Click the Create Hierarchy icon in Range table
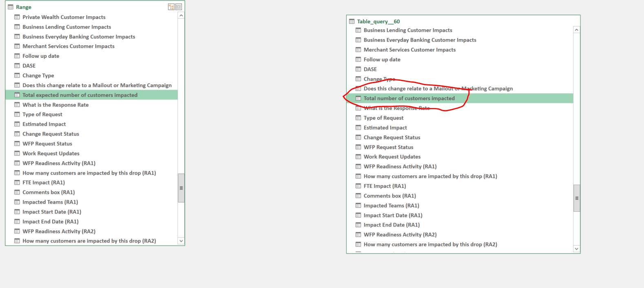This screenshot has width=644, height=288. pyautogui.click(x=171, y=7)
